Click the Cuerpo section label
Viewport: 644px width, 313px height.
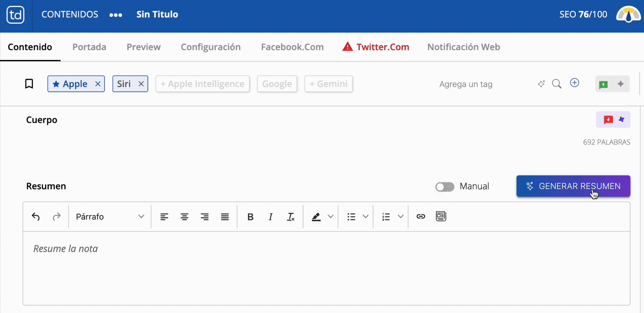[42, 120]
